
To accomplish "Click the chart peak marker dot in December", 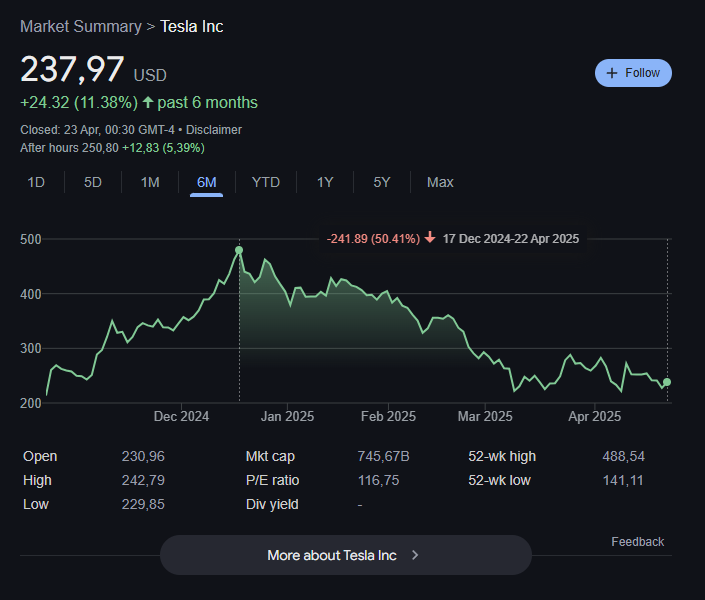I will (239, 250).
